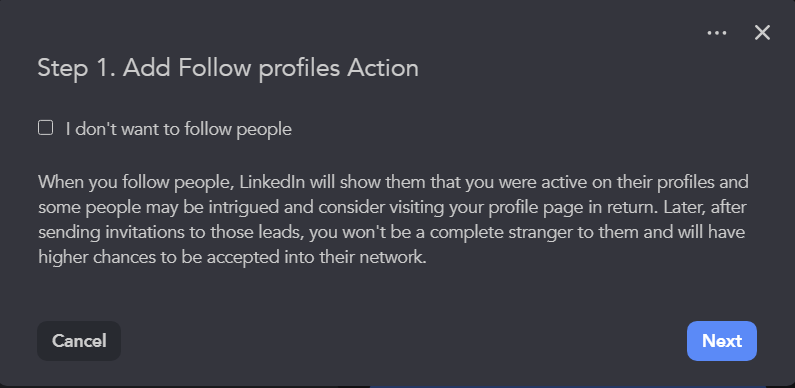The height and width of the screenshot is (388, 795).
Task: Click the description paragraph about following people
Action: click(393, 220)
